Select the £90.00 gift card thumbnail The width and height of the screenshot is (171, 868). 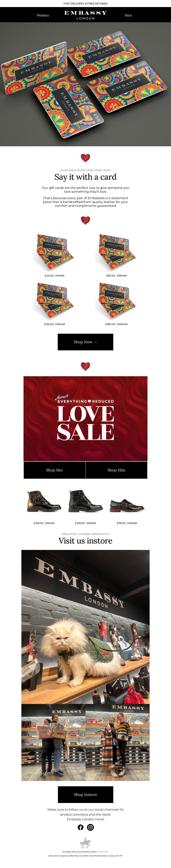(x=116, y=252)
